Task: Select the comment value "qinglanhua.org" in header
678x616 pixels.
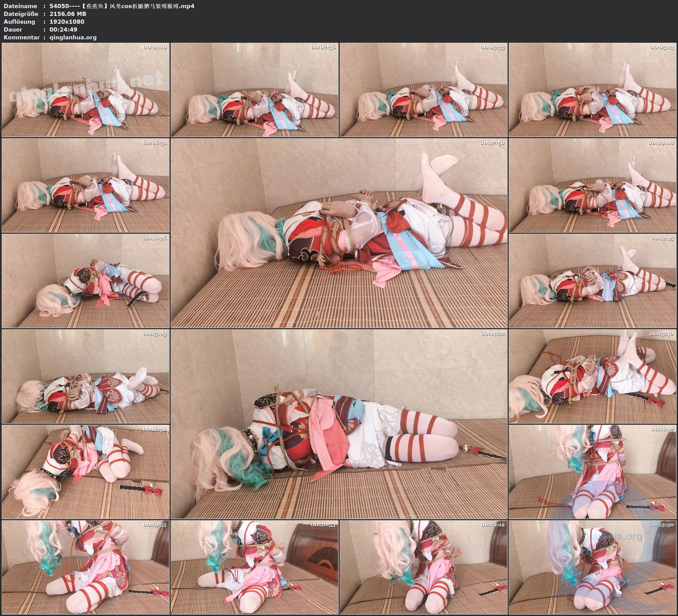Action: click(73, 38)
